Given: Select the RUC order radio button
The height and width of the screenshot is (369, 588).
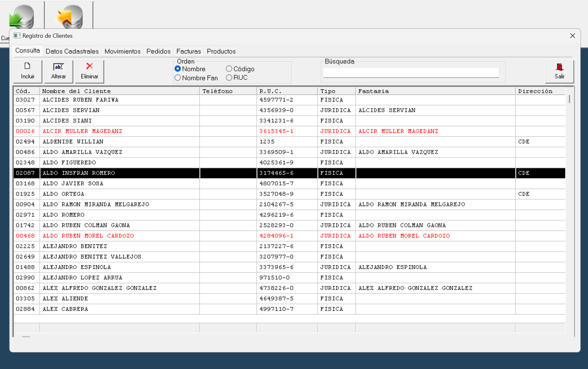Looking at the screenshot, I should click(x=229, y=78).
